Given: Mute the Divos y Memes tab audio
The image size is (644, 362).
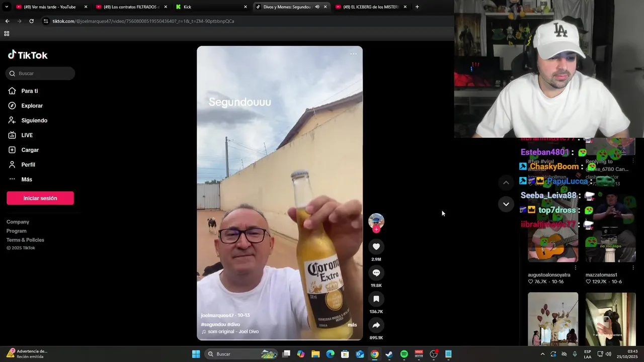Looking at the screenshot, I should [x=317, y=7].
